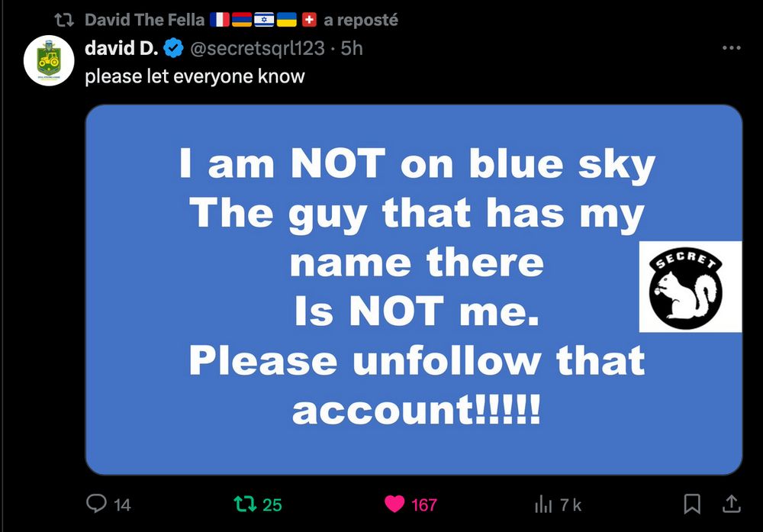Undo the green repost arrows icon

pyautogui.click(x=245, y=505)
